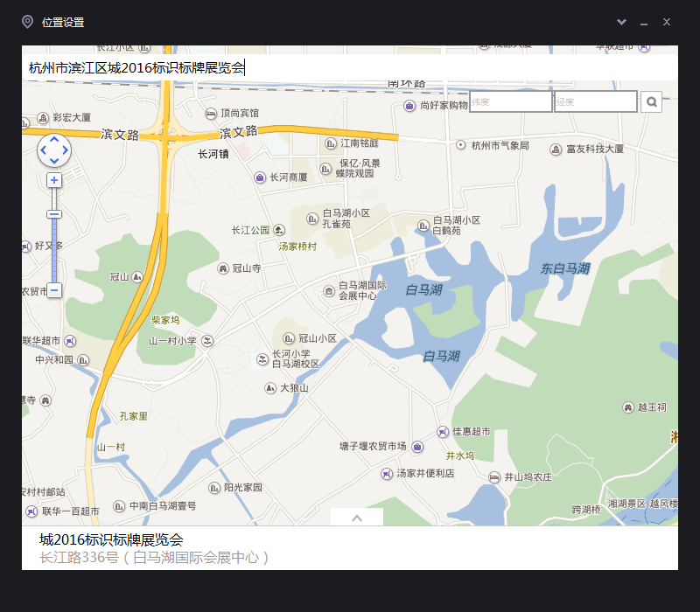Expand the results panel chevron
The width and height of the screenshot is (700, 612).
(x=357, y=518)
